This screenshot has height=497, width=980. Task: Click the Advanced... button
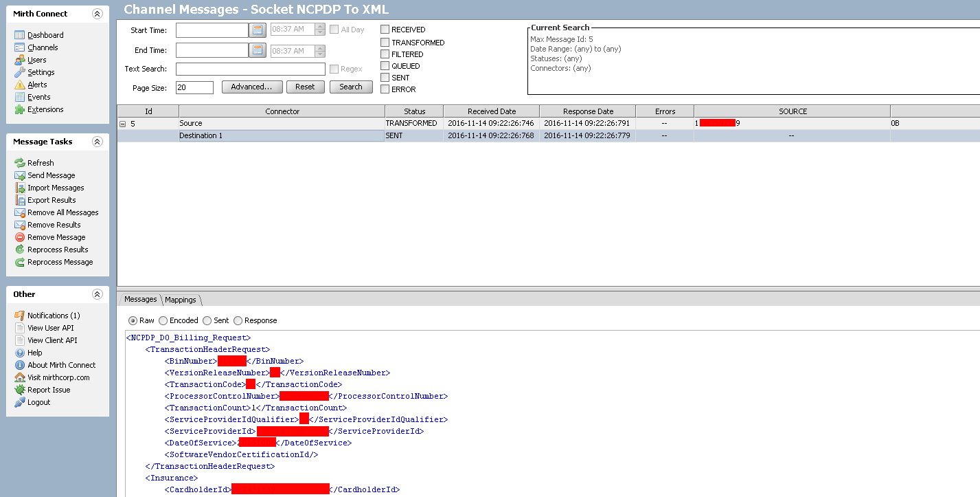coord(252,87)
